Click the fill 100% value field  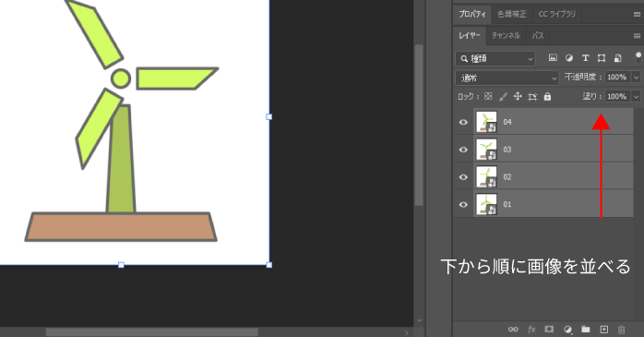pyautogui.click(x=617, y=97)
